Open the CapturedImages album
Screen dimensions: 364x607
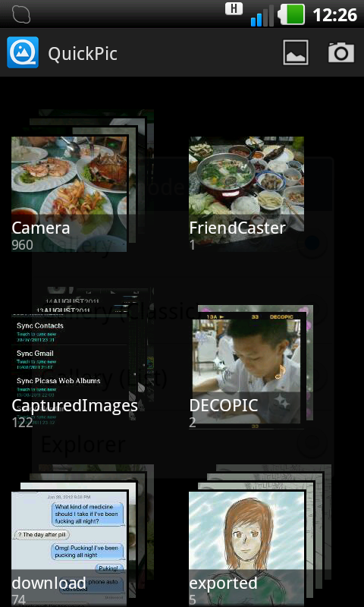(70, 371)
